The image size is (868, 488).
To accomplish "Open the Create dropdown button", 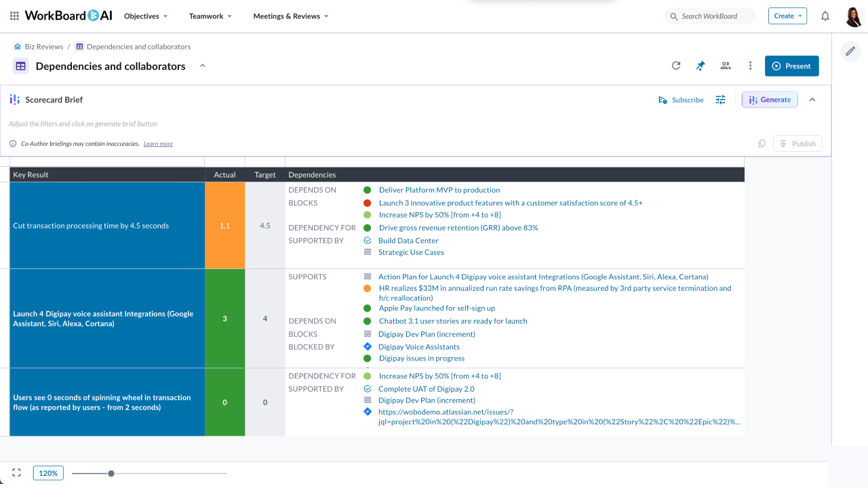I will click(x=787, y=16).
